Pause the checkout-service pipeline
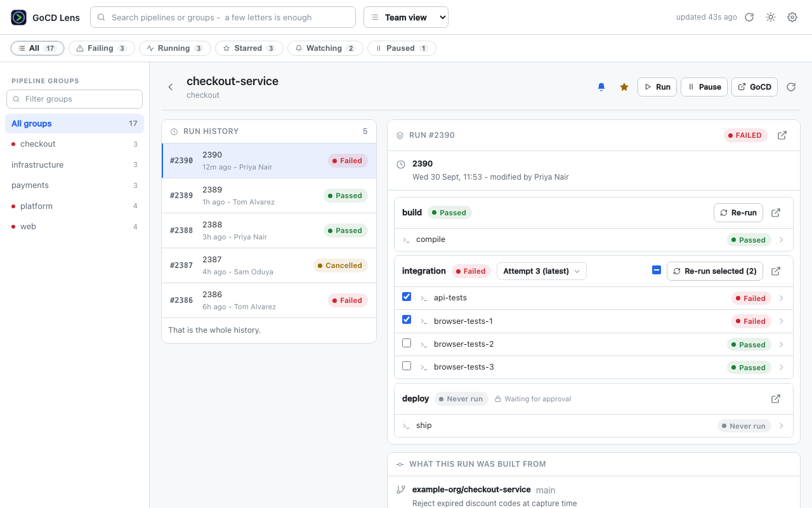812x508 pixels. point(704,87)
